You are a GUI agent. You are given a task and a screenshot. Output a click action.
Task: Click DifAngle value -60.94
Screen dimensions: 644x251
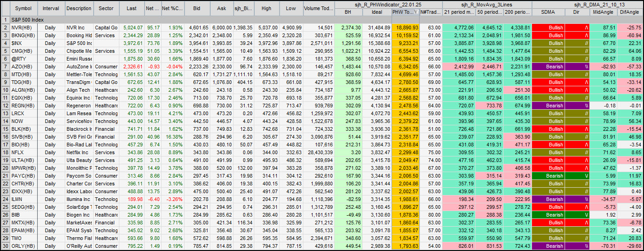629,35
